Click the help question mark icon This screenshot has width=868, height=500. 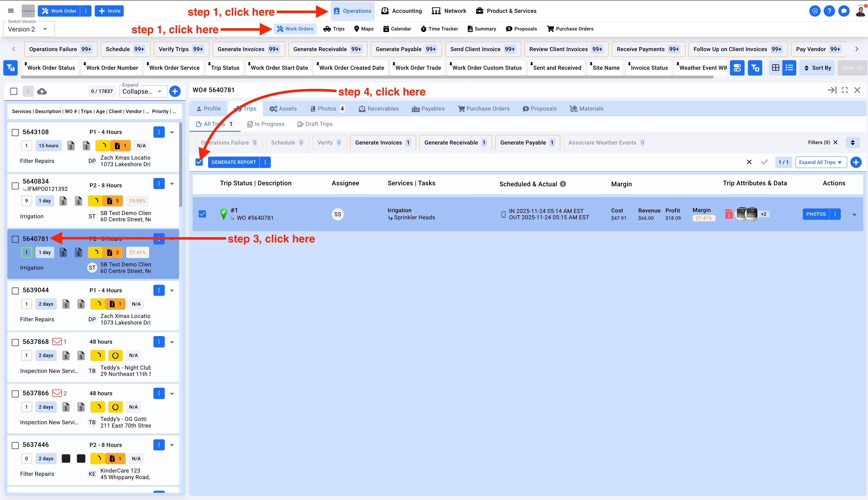pyautogui.click(x=829, y=11)
